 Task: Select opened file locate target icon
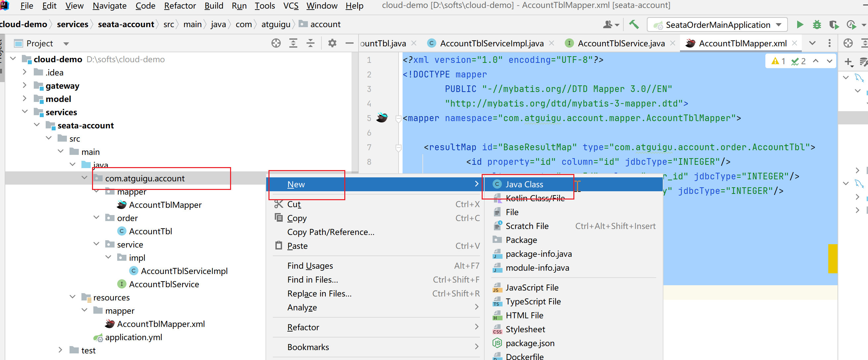[276, 43]
